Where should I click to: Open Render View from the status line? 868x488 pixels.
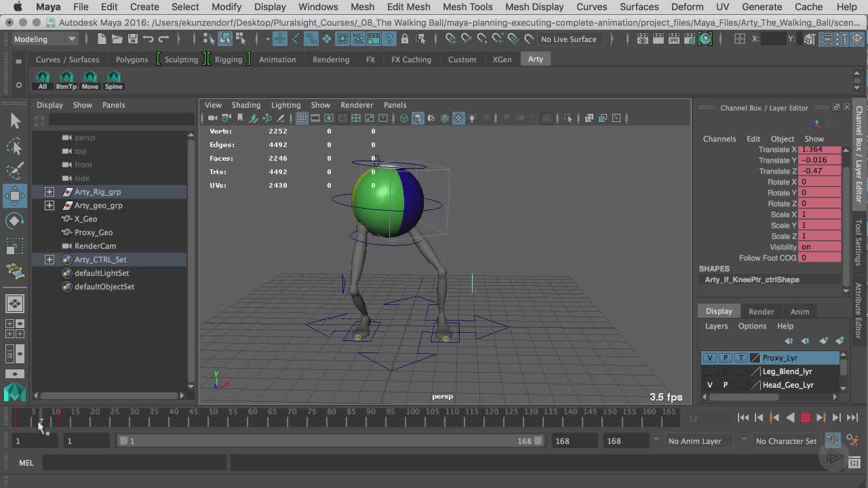coord(643,39)
